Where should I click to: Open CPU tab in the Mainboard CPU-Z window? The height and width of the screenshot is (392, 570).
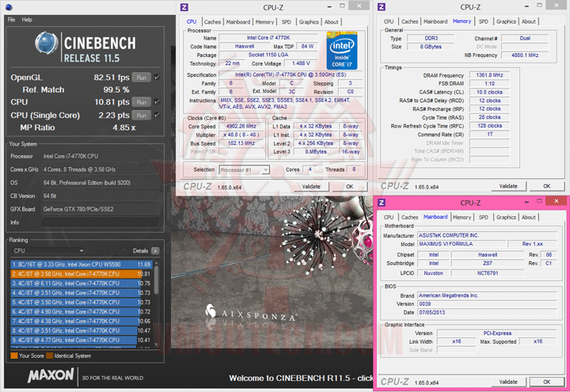(x=389, y=217)
